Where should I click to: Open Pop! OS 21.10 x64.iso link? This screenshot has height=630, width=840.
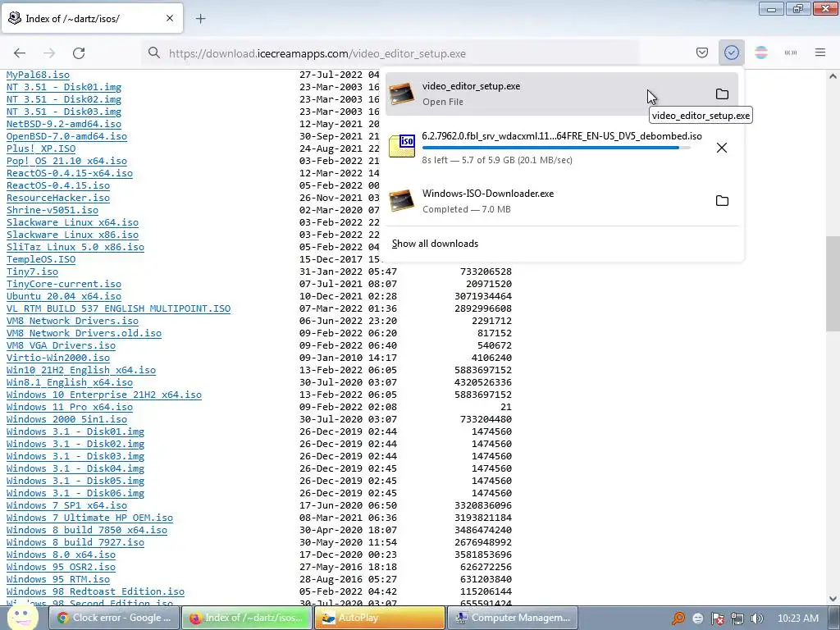point(66,162)
